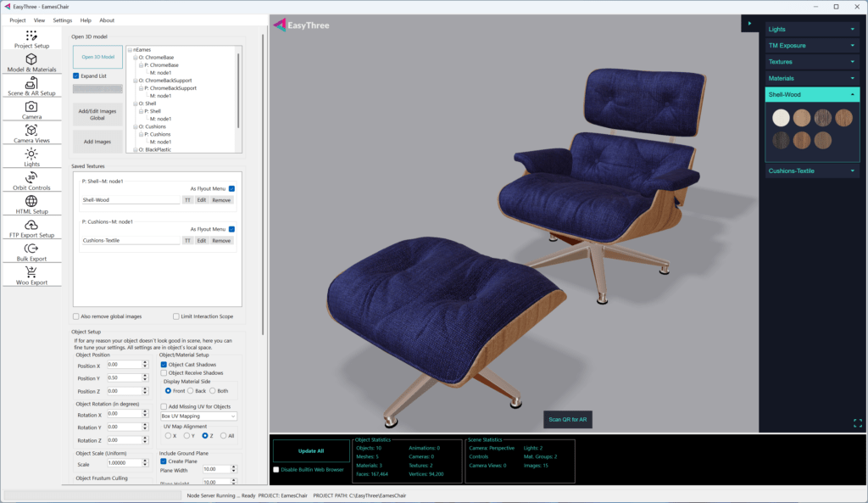Select the white Shell-Wood texture swatch
Image resolution: width=868 pixels, height=503 pixels.
click(x=780, y=118)
